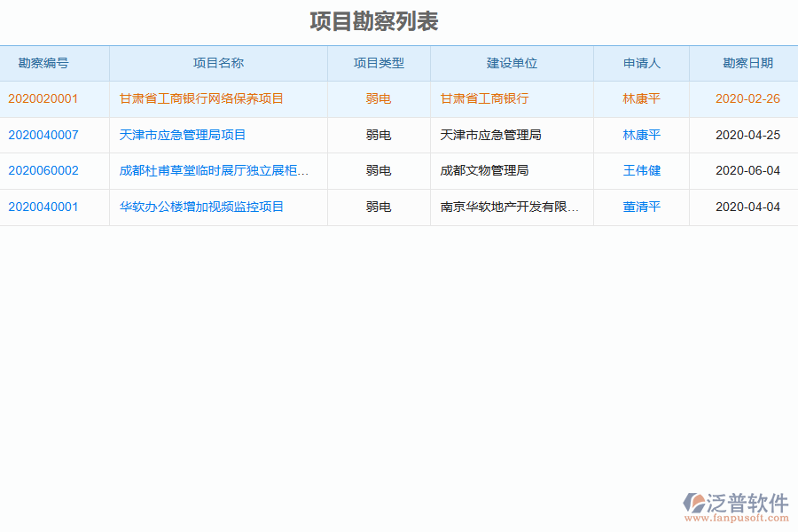View applicant 林康平 in first row
This screenshot has height=532, width=798.
click(641, 98)
